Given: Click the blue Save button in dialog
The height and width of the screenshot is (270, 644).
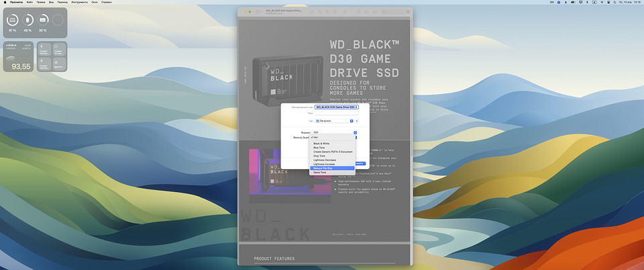Looking at the screenshot, I should 360,164.
